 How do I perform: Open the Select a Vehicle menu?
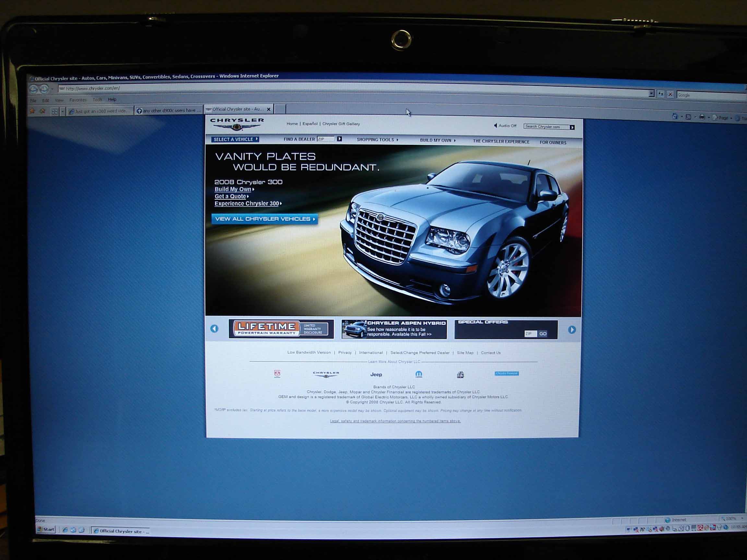[x=235, y=139]
